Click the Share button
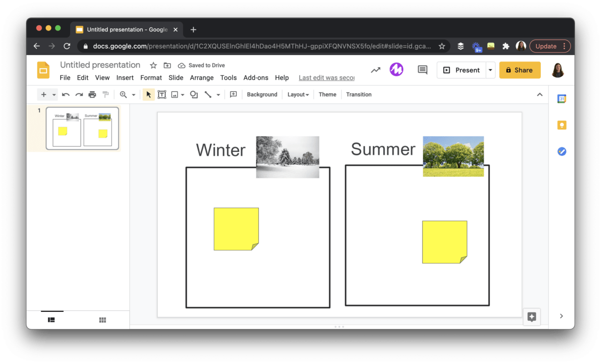This screenshot has height=364, width=601. [520, 70]
